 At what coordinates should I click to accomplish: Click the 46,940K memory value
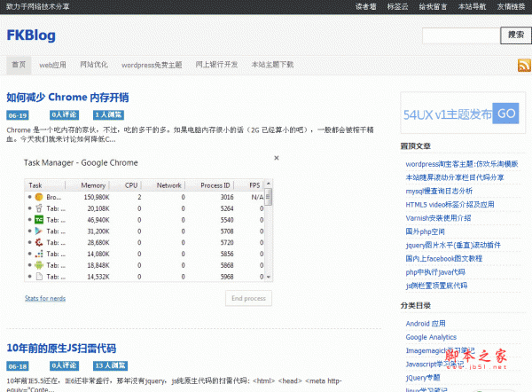pyautogui.click(x=98, y=220)
